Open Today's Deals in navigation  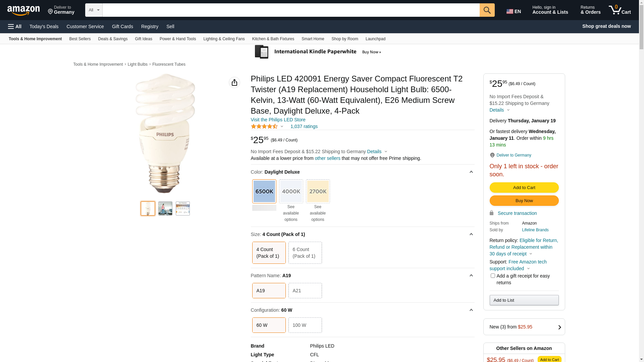[44, 26]
